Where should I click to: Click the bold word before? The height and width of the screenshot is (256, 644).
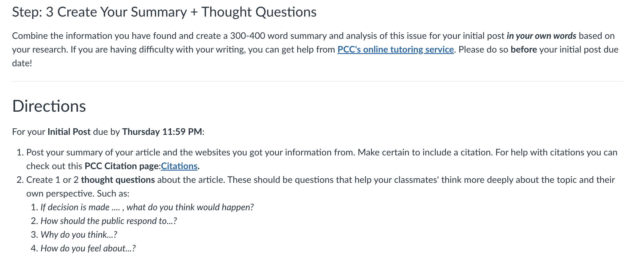pos(524,50)
